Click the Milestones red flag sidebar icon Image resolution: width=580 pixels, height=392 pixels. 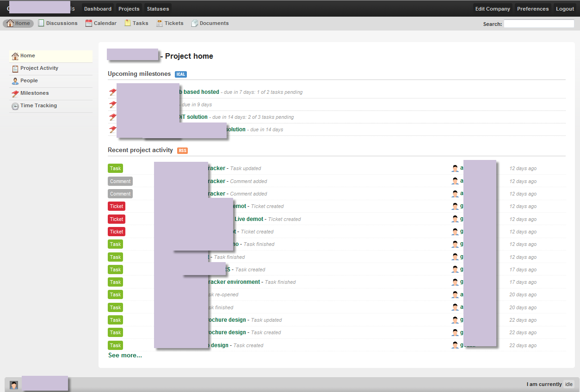15,93
